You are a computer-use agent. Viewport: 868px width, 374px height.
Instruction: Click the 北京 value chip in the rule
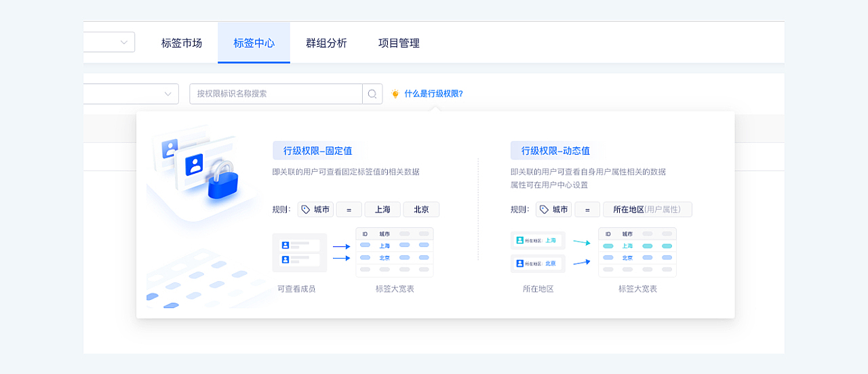point(421,210)
